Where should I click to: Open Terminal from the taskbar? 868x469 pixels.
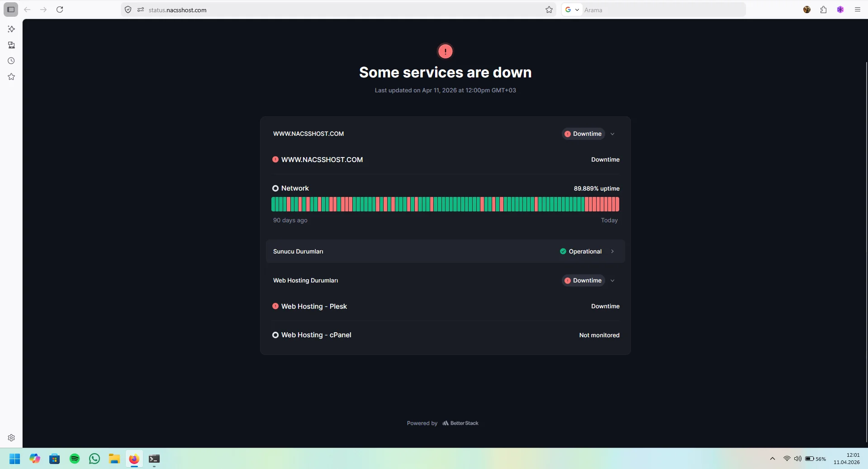pos(154,459)
